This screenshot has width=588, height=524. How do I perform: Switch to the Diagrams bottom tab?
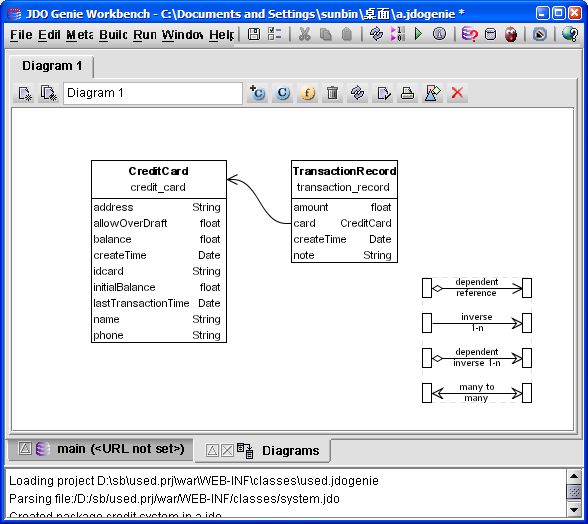[291, 450]
